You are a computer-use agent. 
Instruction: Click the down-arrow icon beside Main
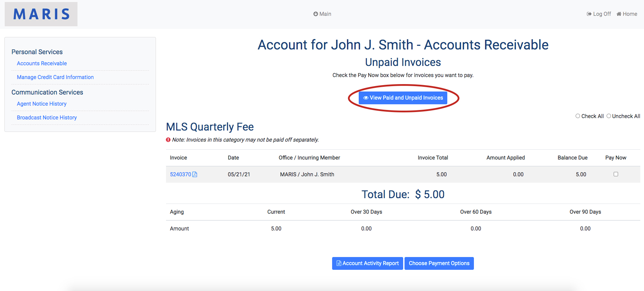(x=316, y=14)
